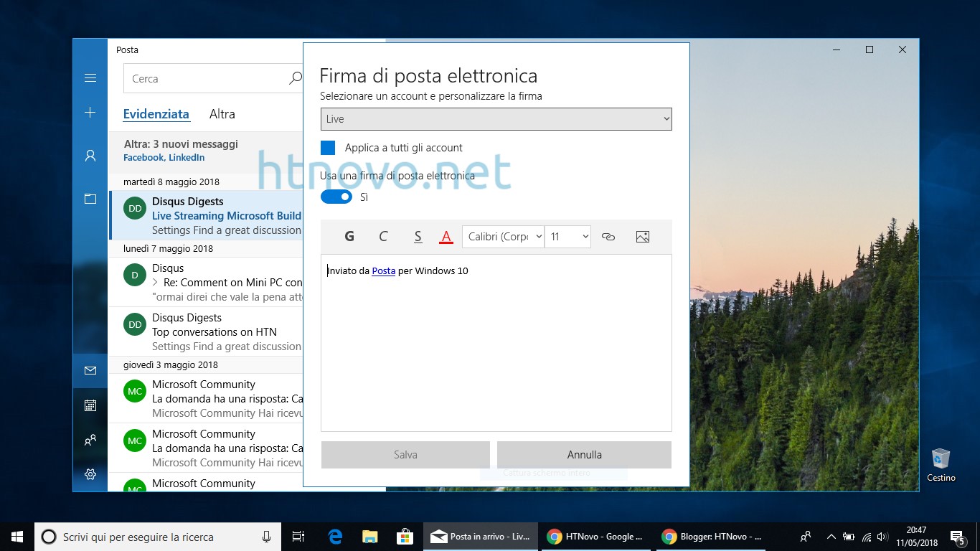Image resolution: width=980 pixels, height=551 pixels.
Task: Apply italic formatting with the C icon
Action: (x=383, y=236)
